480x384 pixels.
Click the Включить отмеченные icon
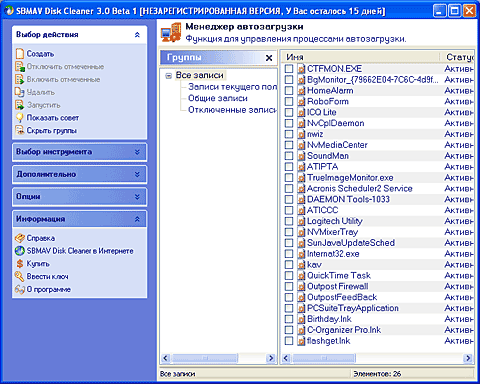pyautogui.click(x=20, y=79)
